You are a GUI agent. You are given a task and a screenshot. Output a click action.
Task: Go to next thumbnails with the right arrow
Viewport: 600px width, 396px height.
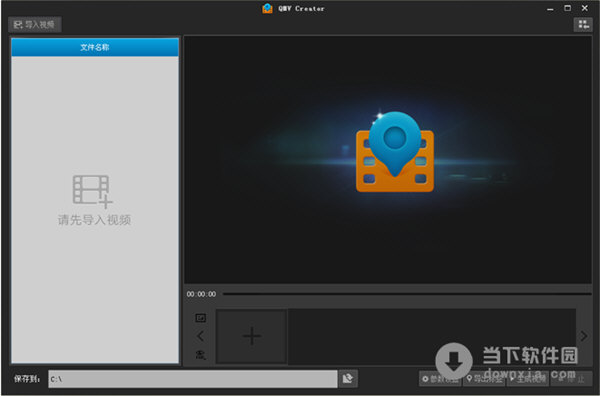(x=584, y=336)
